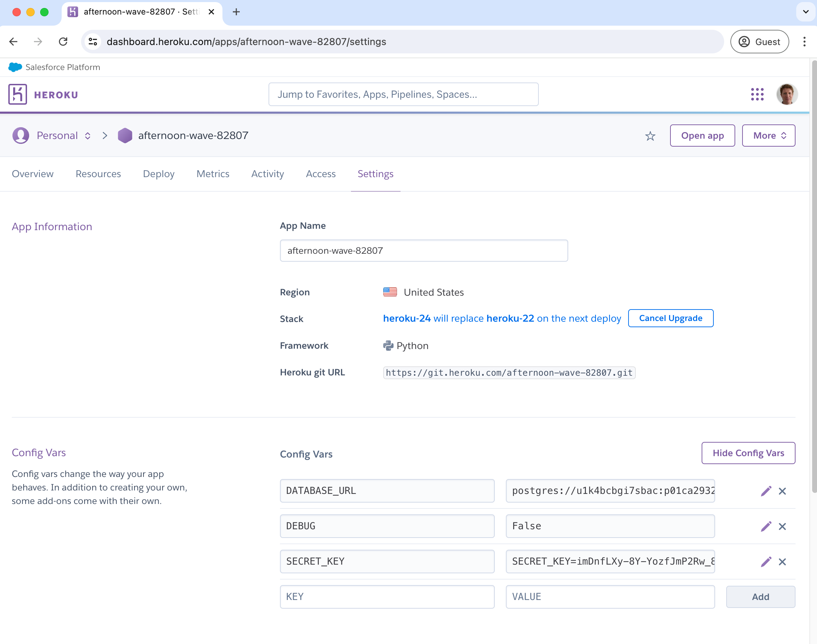The image size is (817, 644).
Task: Open the Guest profile button
Action: pos(759,42)
